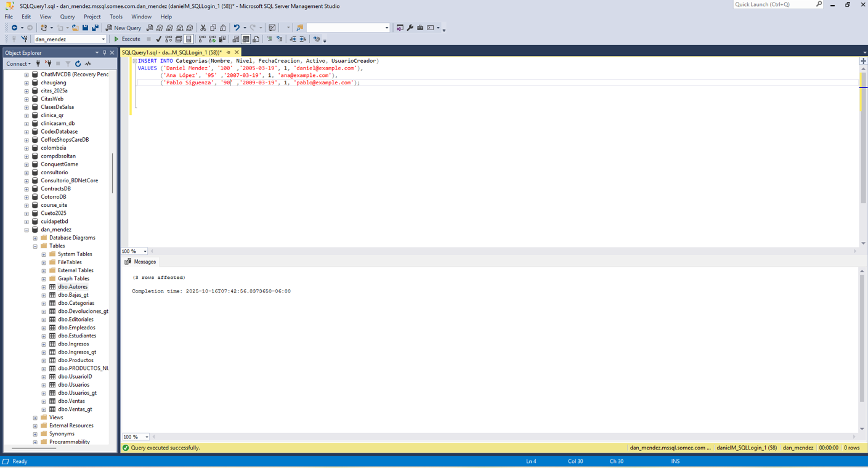Click the Disconnect icon in Object Explorer
Screen dimensions: 868x468
[x=48, y=63]
